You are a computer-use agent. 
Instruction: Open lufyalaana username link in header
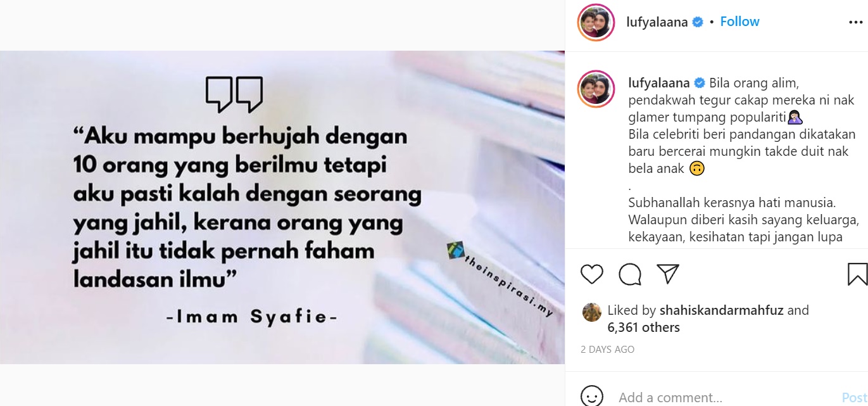coord(657,22)
